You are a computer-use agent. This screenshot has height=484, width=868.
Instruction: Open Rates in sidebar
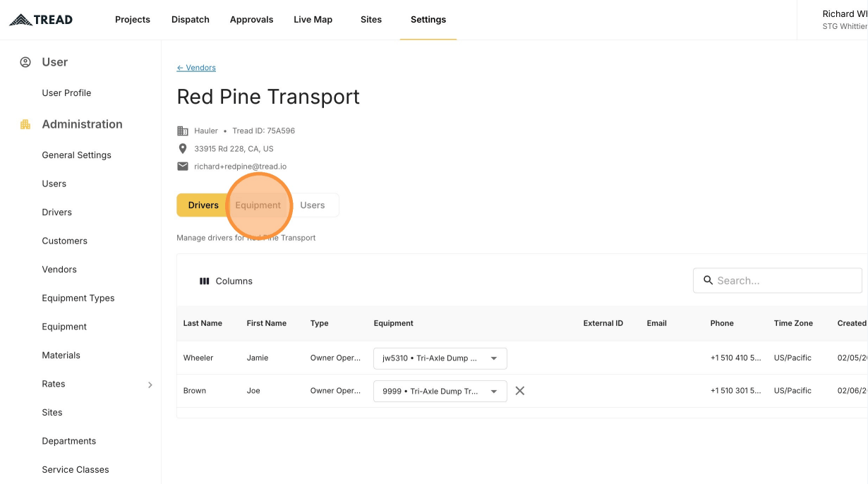(x=54, y=385)
